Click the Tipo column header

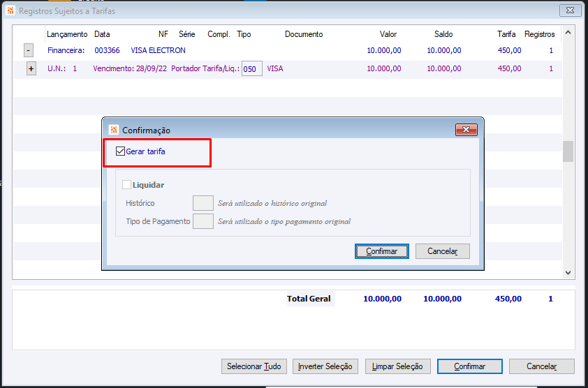pyautogui.click(x=244, y=34)
